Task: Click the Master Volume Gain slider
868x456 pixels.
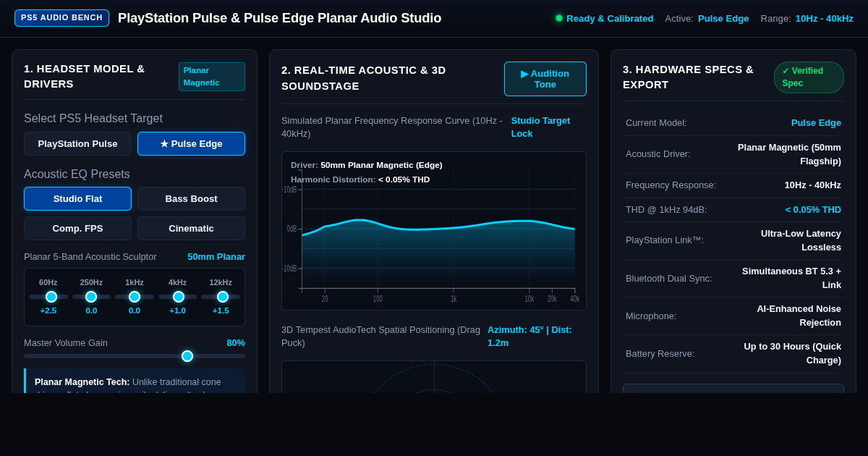Action: click(135, 356)
